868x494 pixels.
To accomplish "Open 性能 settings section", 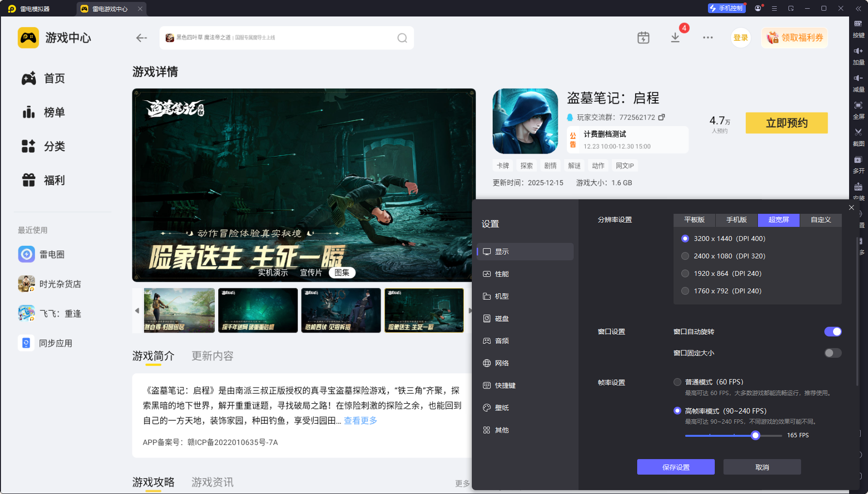I will click(525, 274).
